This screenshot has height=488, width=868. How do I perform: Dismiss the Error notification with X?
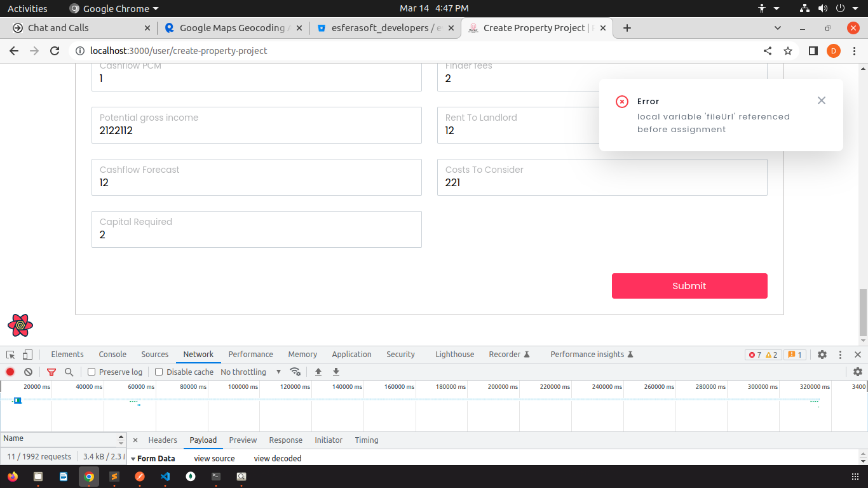822,100
